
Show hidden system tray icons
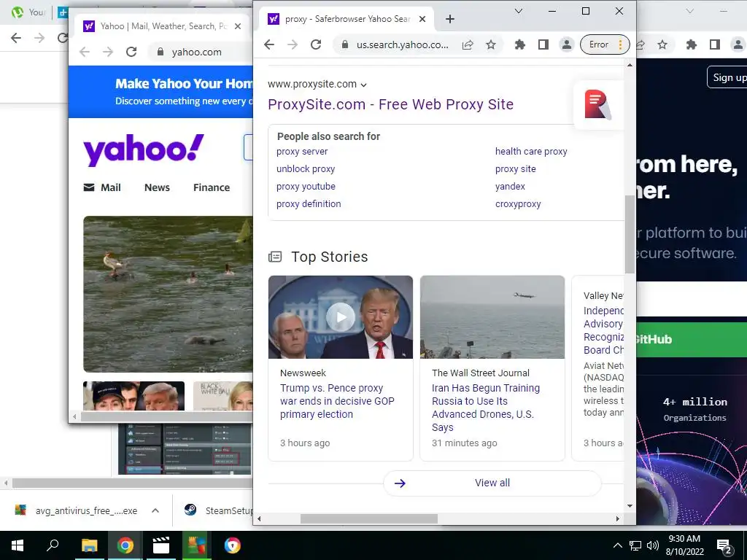point(617,545)
